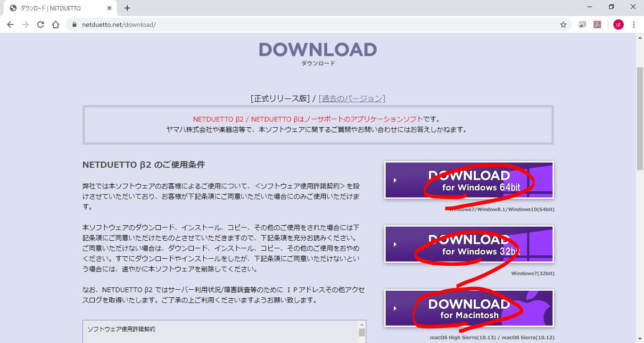Click the Windows7(32bit) caption text
This screenshot has width=644, height=343.
pos(533,273)
